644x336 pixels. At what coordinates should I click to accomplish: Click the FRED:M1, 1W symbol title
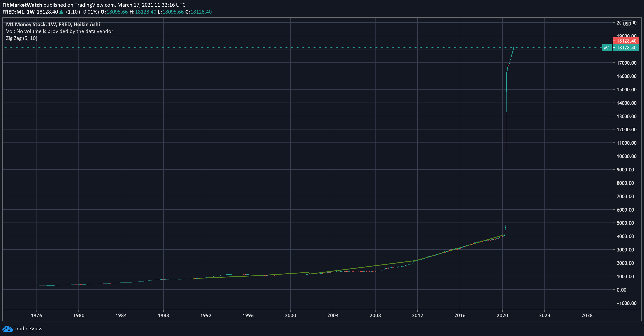point(18,12)
